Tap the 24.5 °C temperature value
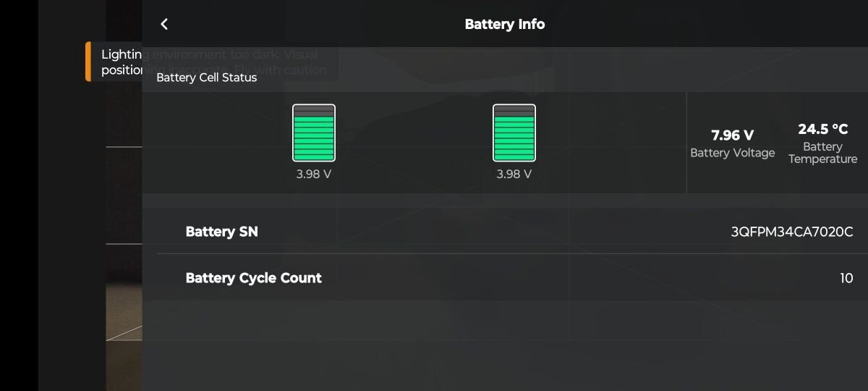 [x=823, y=129]
